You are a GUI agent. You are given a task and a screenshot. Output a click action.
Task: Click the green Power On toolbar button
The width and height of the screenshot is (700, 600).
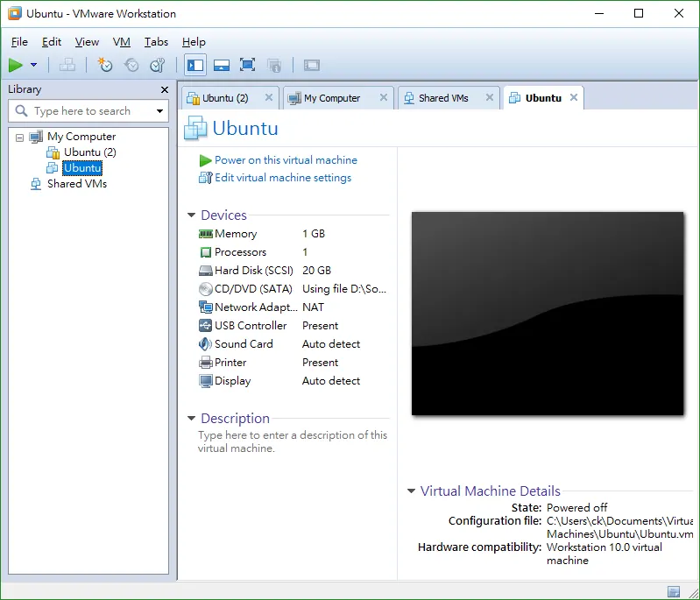pos(16,65)
